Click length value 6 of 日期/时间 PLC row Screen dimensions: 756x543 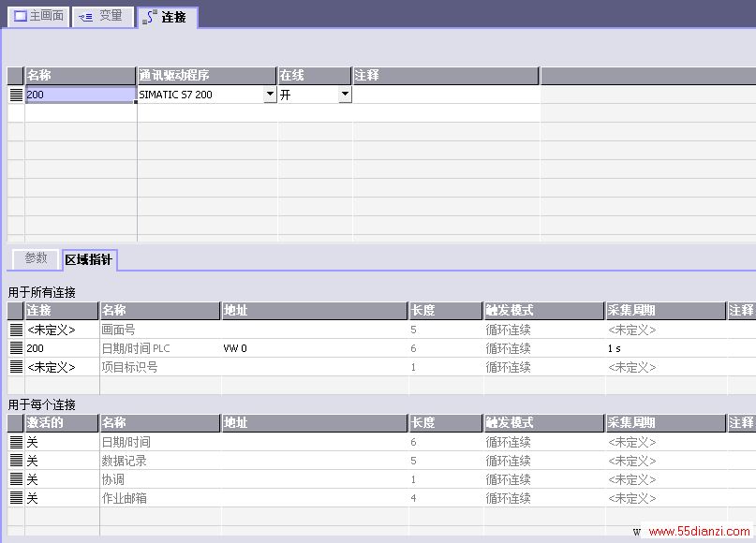click(x=446, y=348)
